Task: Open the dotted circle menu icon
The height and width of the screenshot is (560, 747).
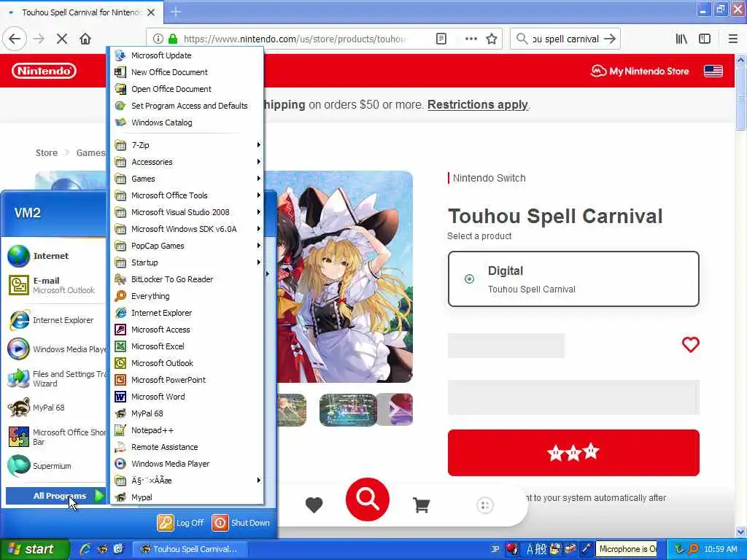Action: click(485, 505)
